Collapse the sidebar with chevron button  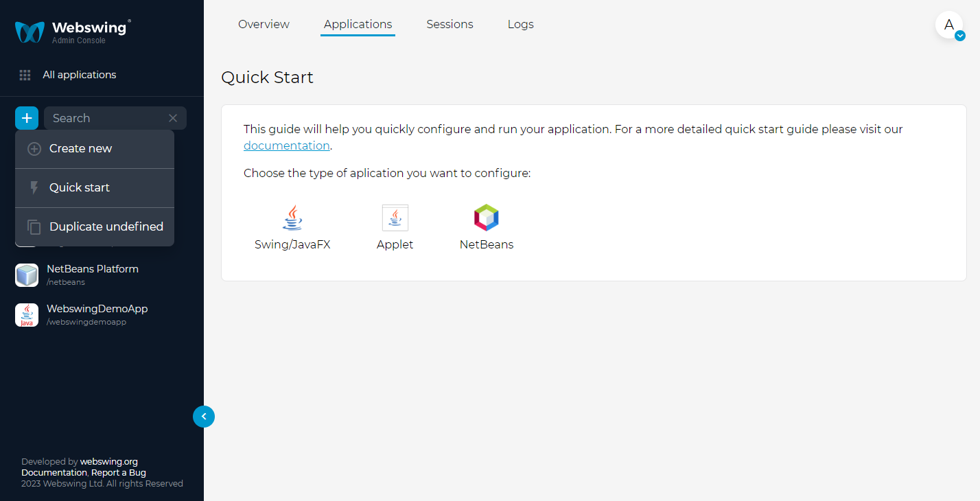coord(204,417)
